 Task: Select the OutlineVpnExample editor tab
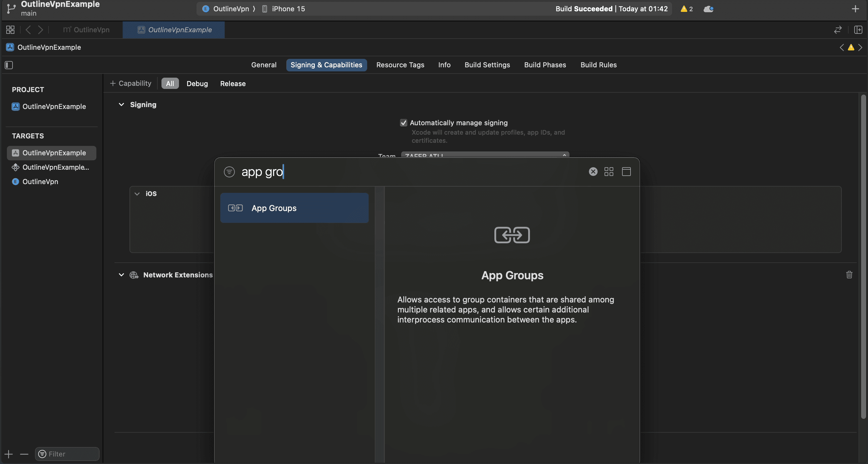point(174,30)
